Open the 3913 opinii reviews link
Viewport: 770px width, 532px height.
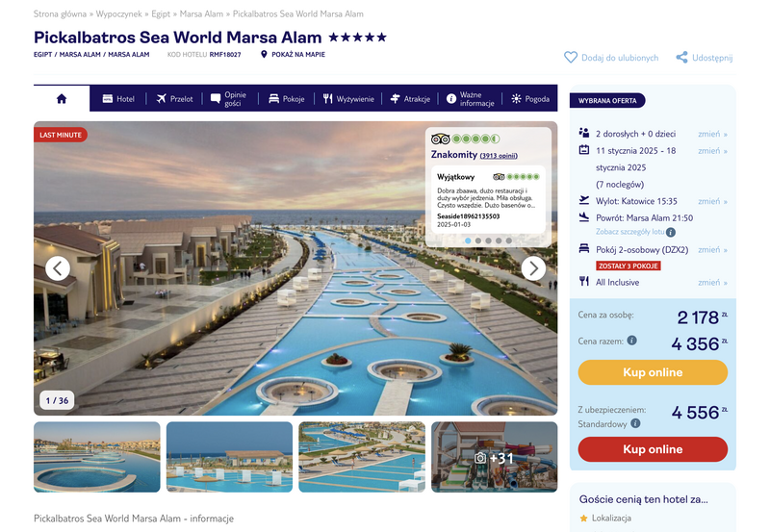pos(499,156)
